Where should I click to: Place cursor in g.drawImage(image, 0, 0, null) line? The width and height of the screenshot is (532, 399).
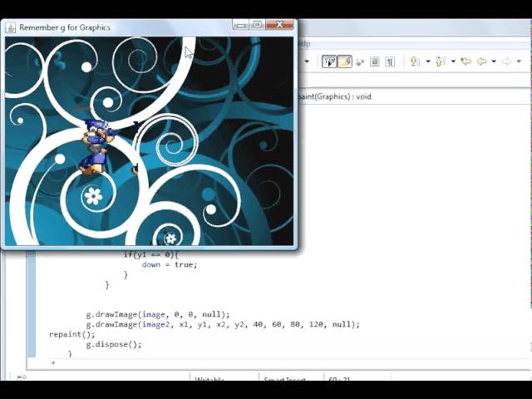pos(158,314)
